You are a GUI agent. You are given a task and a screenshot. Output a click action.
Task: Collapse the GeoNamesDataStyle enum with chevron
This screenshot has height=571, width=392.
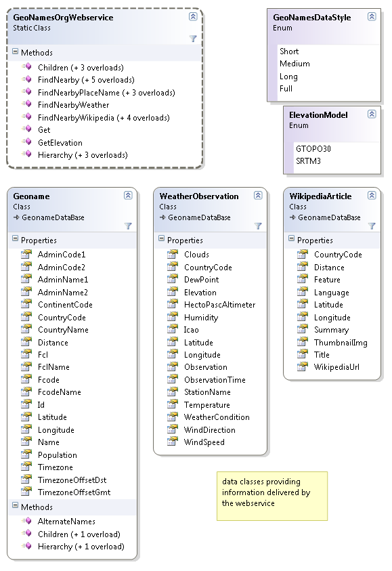click(372, 16)
